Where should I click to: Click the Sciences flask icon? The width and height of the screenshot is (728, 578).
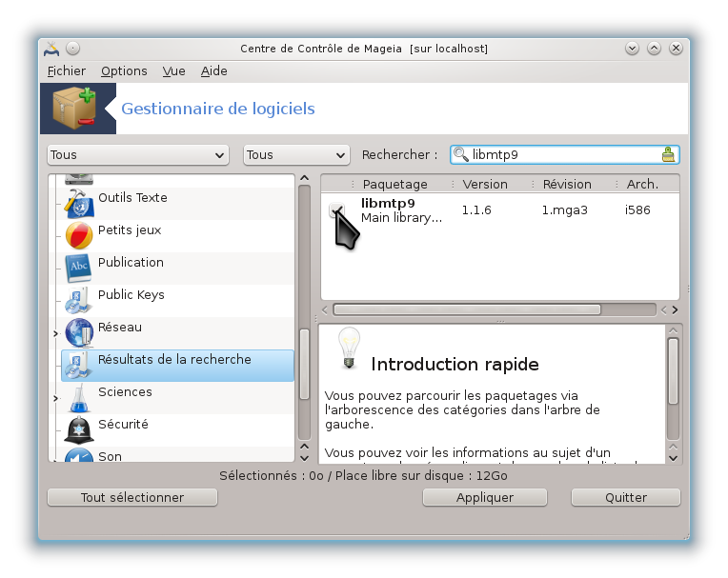[79, 398]
